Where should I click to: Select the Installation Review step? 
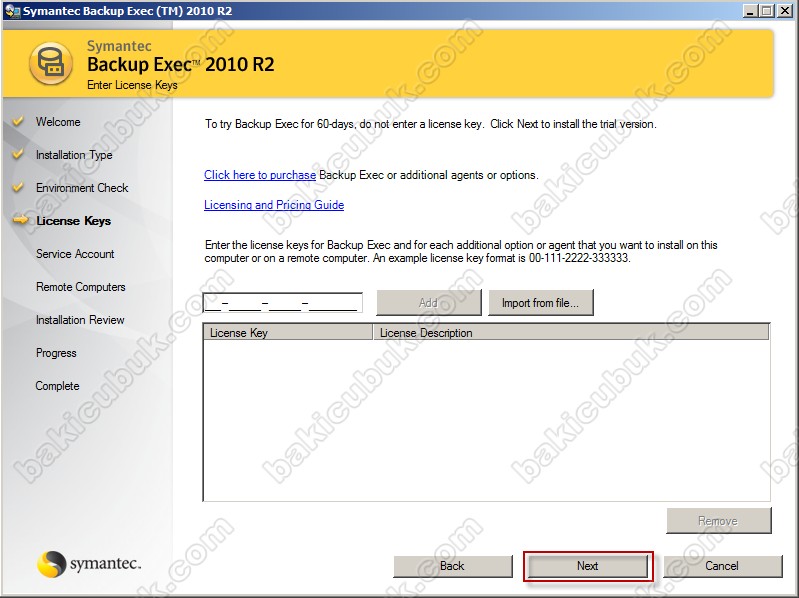click(x=80, y=320)
